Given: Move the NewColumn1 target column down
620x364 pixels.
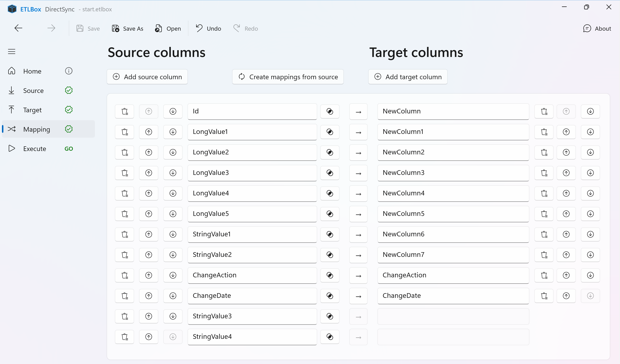Looking at the screenshot, I should 590,132.
